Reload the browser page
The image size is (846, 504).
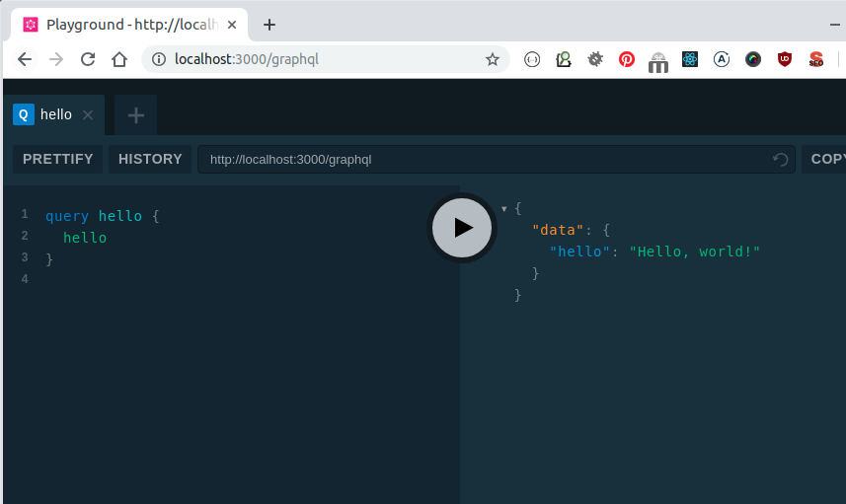tap(88, 59)
